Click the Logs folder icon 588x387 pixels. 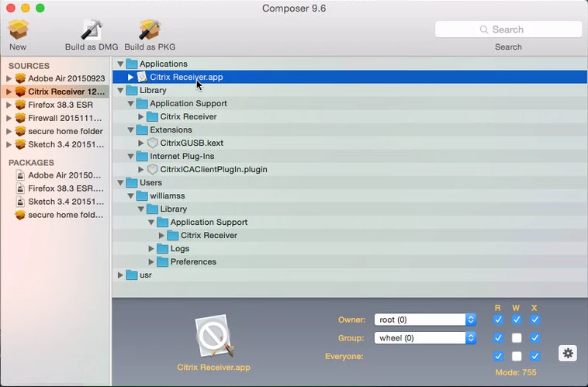point(162,249)
